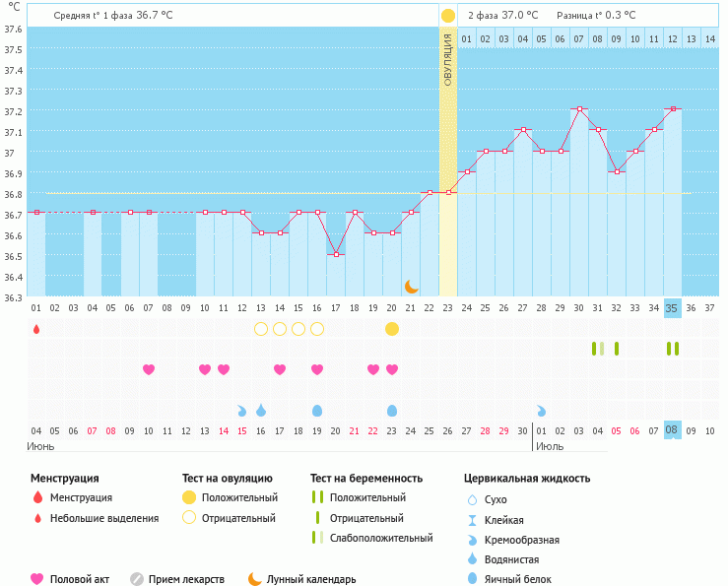Click the 37.2 temperature point on day 30
The height and width of the screenshot is (586, 728).
coord(579,109)
